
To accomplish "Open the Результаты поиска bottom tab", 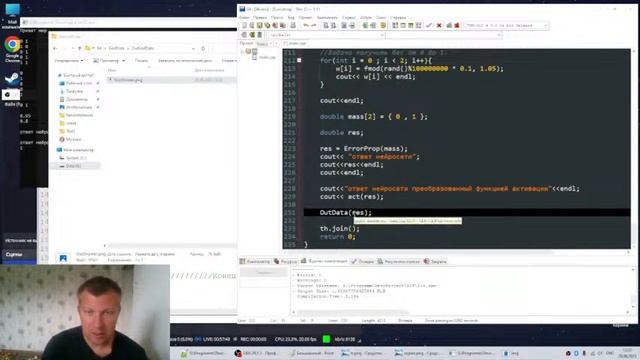I will [399, 261].
